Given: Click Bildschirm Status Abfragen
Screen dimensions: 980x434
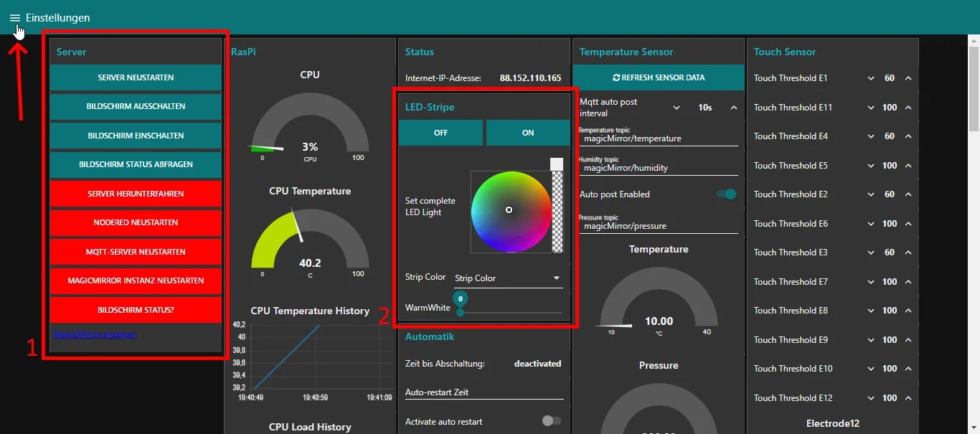Looking at the screenshot, I should pyautogui.click(x=135, y=164).
